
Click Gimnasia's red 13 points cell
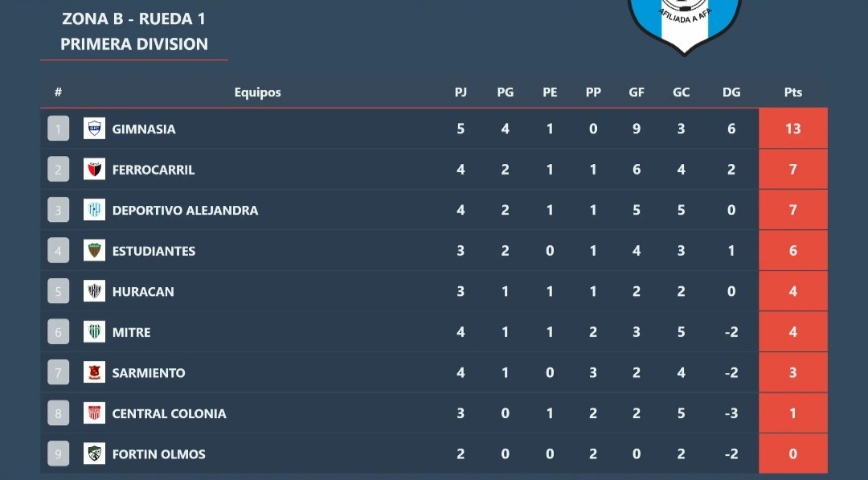tap(792, 129)
